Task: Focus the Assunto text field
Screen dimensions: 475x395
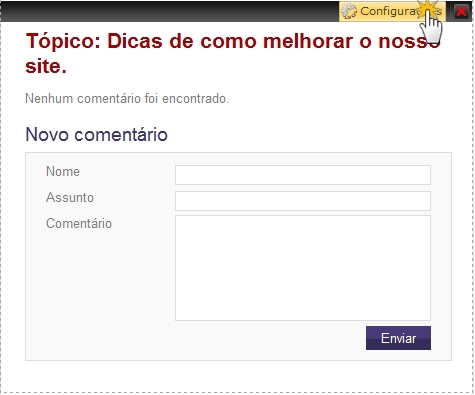Action: pos(303,201)
